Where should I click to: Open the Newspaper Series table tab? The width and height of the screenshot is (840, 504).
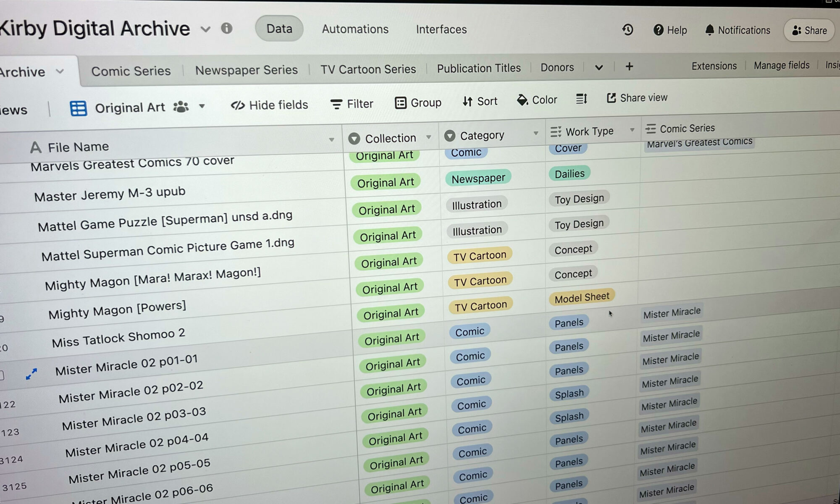click(247, 70)
